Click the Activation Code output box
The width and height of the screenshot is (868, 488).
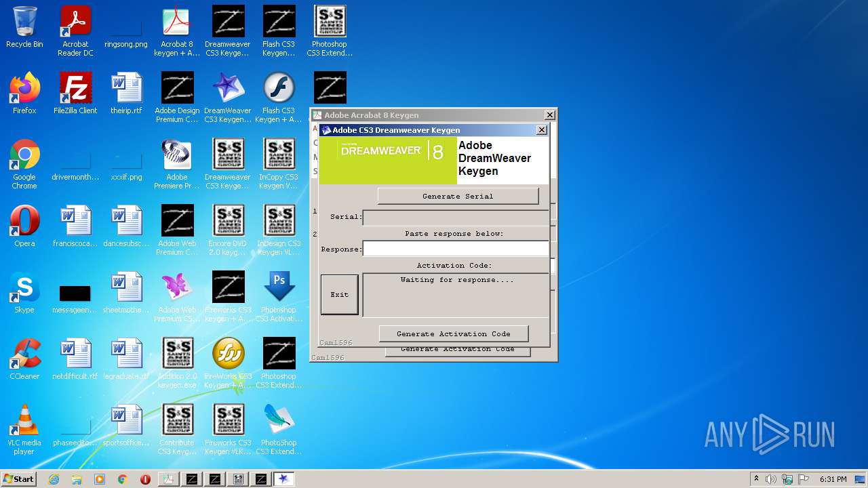(455, 295)
